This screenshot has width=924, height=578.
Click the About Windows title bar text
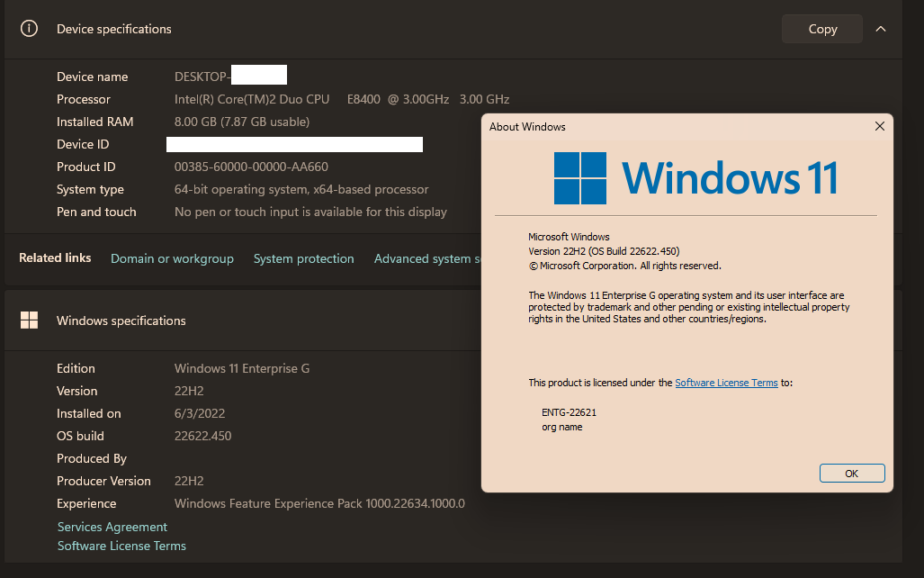click(x=527, y=127)
